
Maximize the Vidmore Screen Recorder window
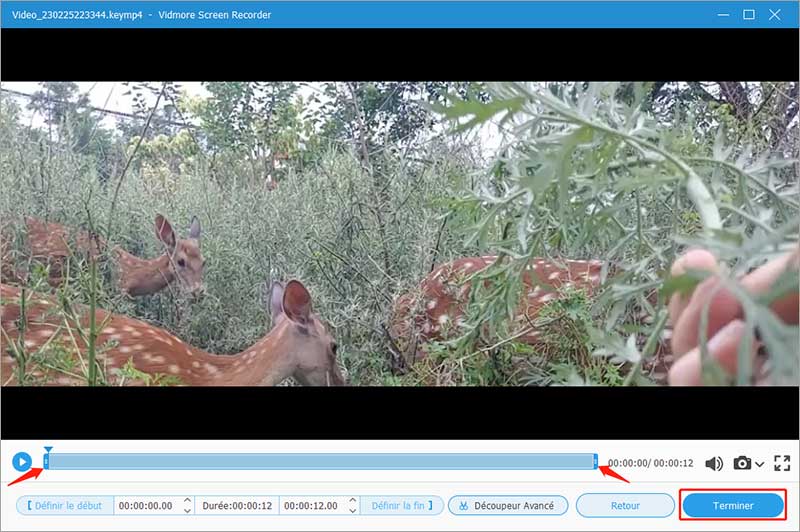click(x=749, y=14)
